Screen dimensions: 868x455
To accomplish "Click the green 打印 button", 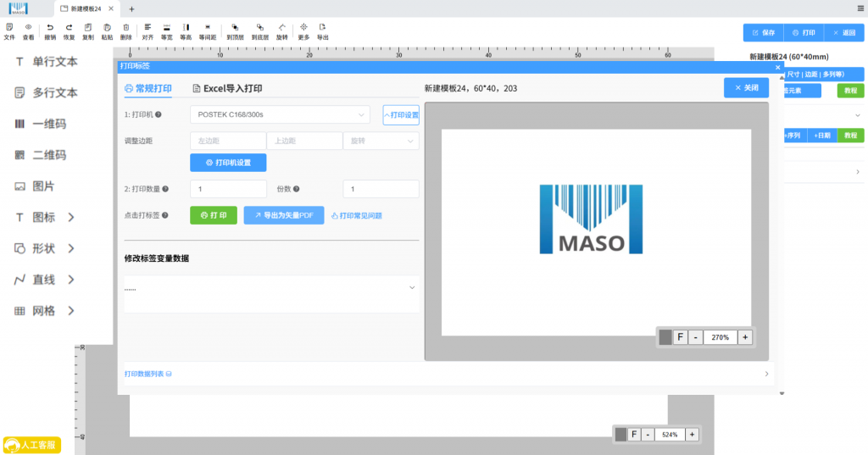I will (x=214, y=215).
